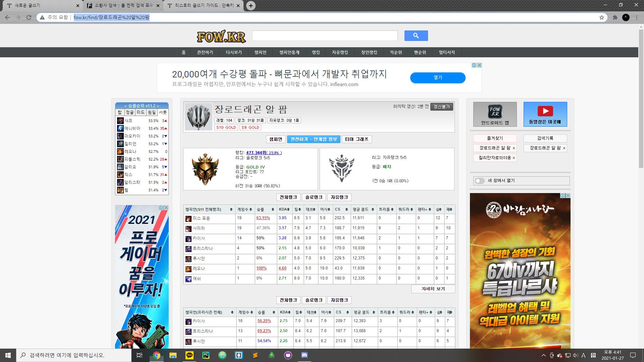644x362 pixels.
Task: Open the 챔피언통계 menu item
Action: [289, 53]
